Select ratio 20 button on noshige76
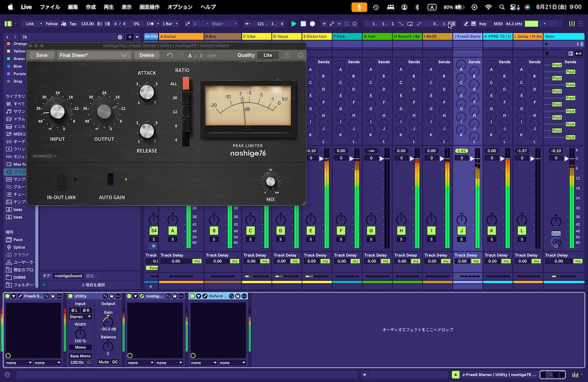Screen dimensions: 588x382 tap(186, 97)
